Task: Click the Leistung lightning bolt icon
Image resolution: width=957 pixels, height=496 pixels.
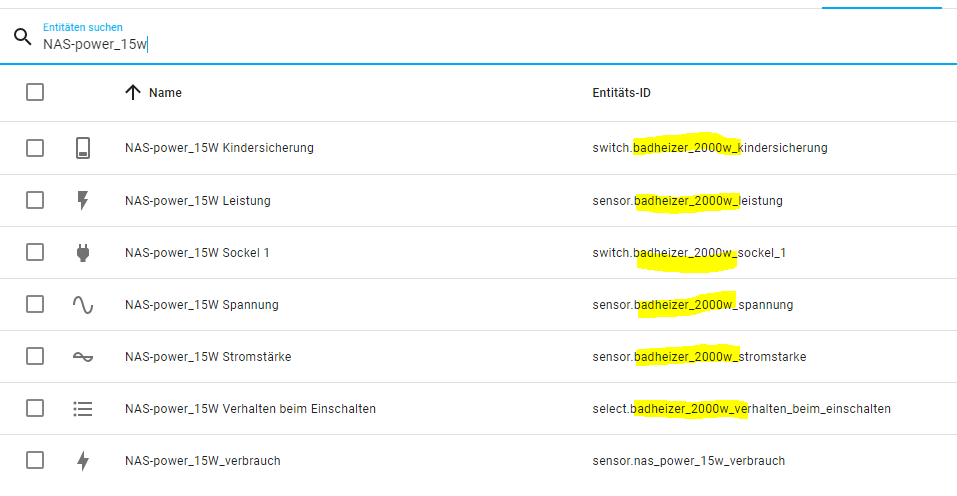Action: coord(83,200)
